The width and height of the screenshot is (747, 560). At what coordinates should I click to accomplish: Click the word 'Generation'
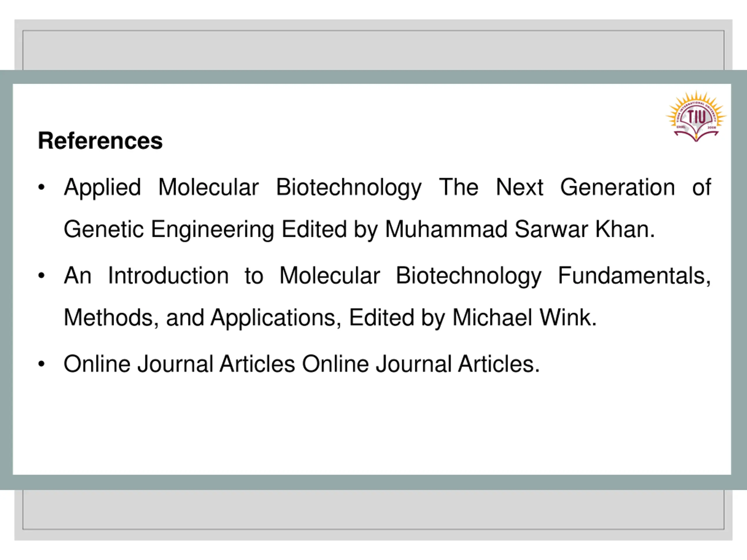tap(617, 187)
